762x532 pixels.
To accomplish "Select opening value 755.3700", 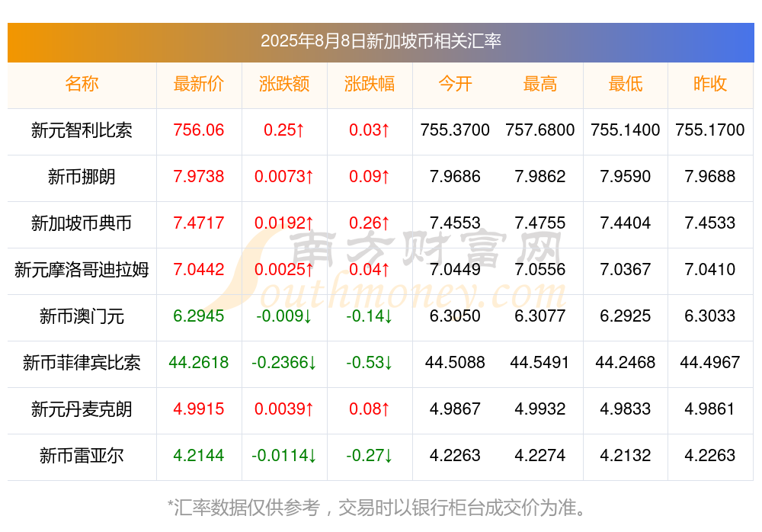I will (x=455, y=130).
